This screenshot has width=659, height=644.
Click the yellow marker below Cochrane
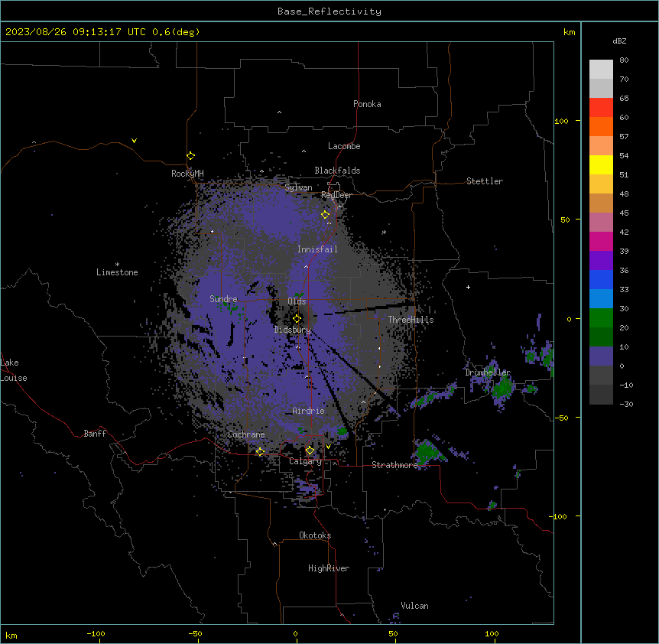pyautogui.click(x=260, y=452)
